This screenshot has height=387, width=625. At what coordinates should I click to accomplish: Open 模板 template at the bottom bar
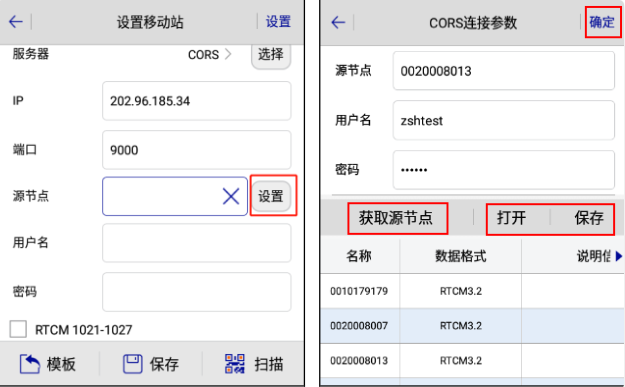(48, 364)
